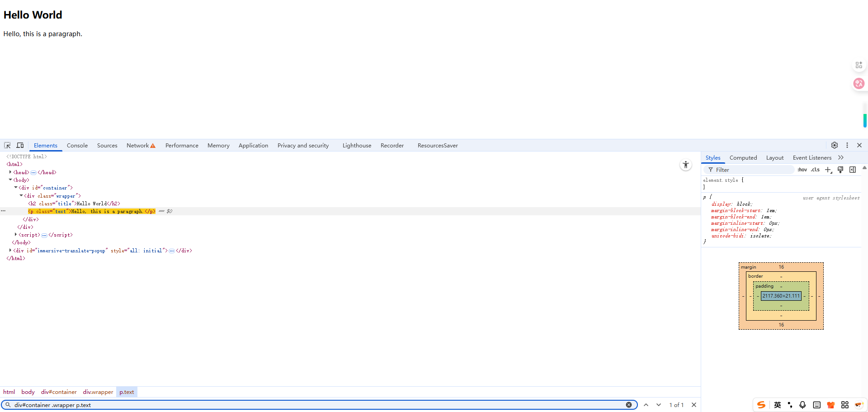The height and width of the screenshot is (412, 868).
Task: Expand the head element node
Action: click(10, 172)
